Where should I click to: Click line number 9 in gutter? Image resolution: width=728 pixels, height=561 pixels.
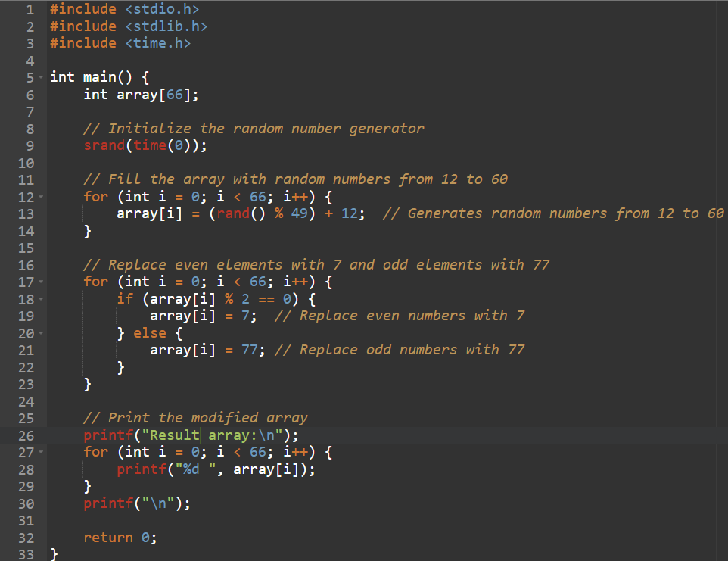(30, 146)
